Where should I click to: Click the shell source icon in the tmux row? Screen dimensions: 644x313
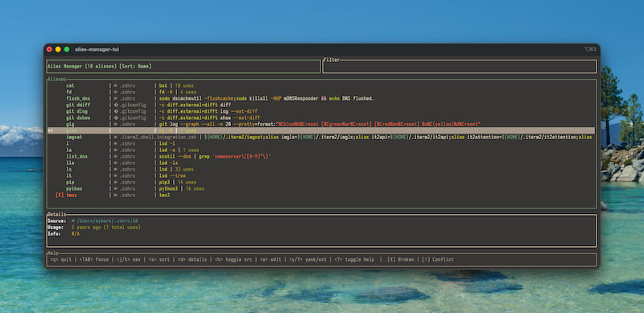pos(116,195)
